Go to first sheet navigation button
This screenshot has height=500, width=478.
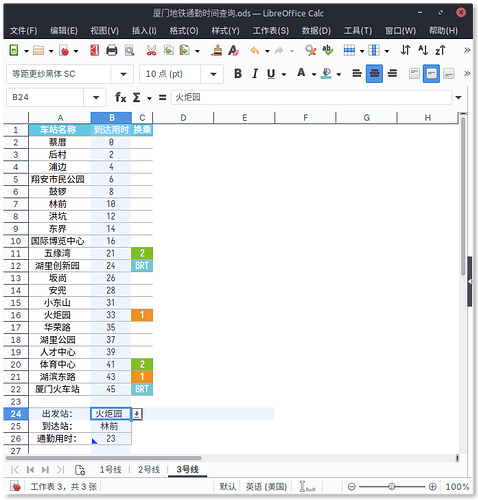[15, 470]
